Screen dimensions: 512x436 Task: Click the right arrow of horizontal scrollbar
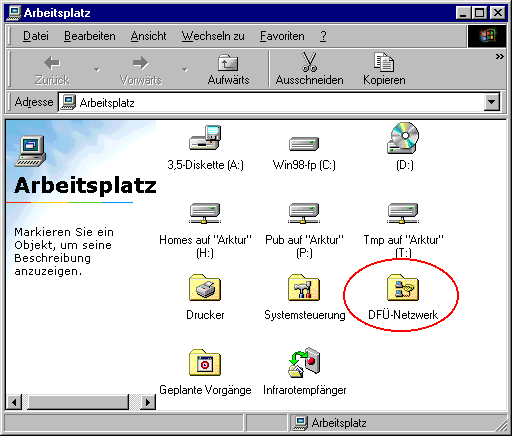(x=148, y=402)
